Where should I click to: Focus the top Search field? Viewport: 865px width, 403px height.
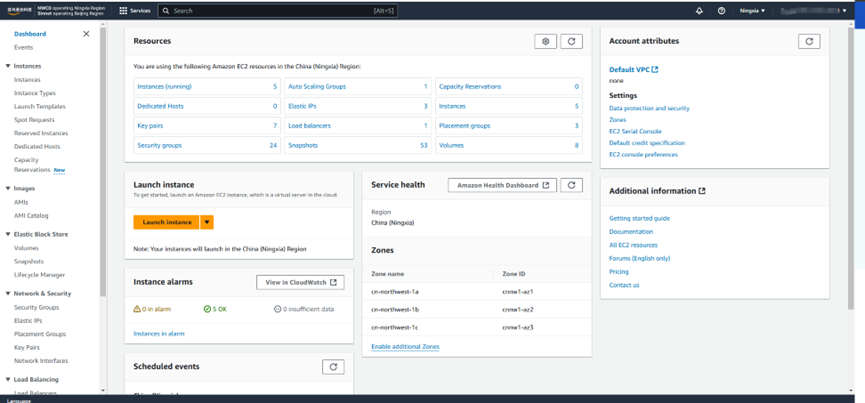point(277,10)
